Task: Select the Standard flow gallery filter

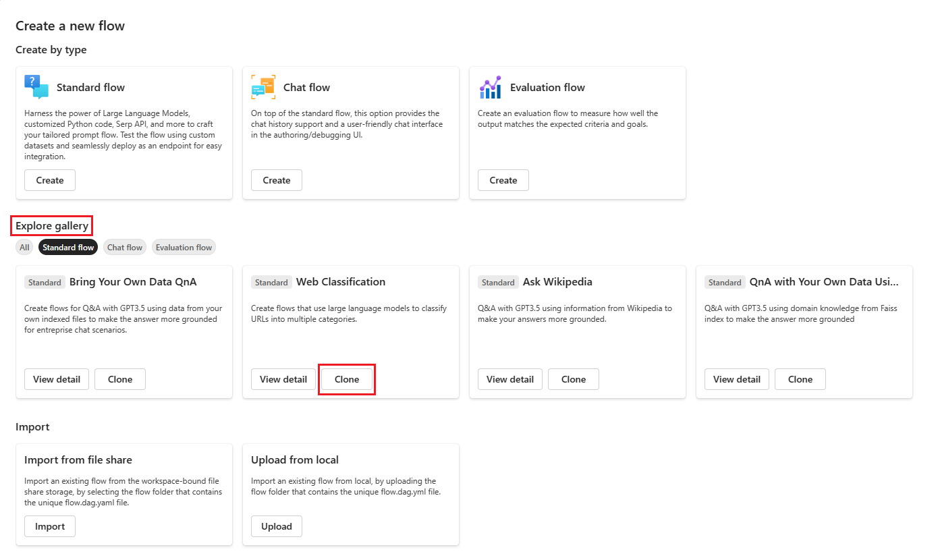Action: (x=68, y=248)
